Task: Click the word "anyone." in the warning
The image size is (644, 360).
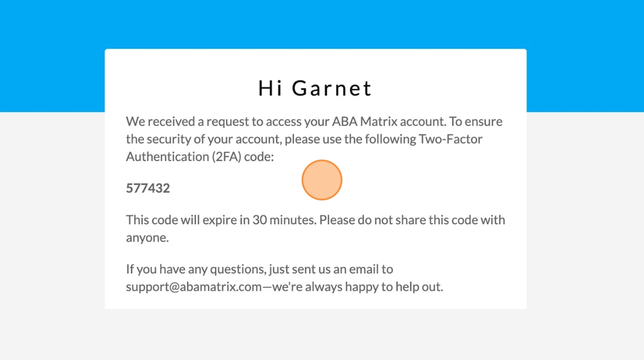Action: [x=147, y=238]
